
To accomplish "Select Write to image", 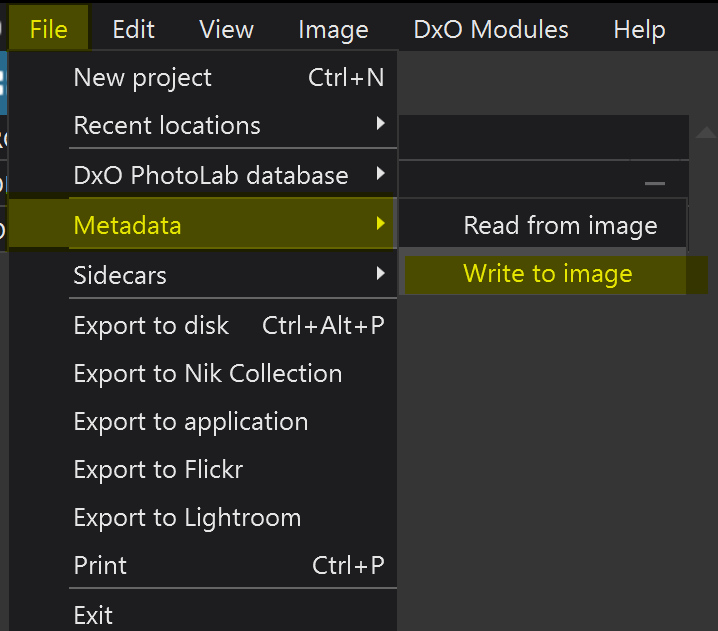I will 547,274.
